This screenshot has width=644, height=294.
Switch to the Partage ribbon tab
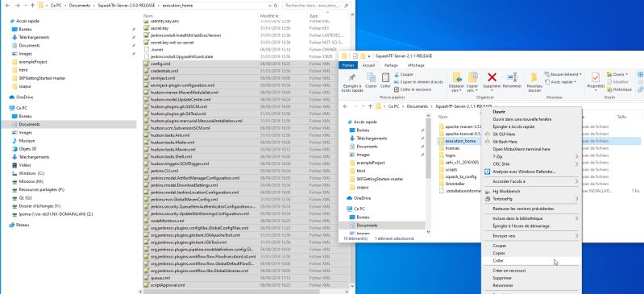pyautogui.click(x=391, y=65)
